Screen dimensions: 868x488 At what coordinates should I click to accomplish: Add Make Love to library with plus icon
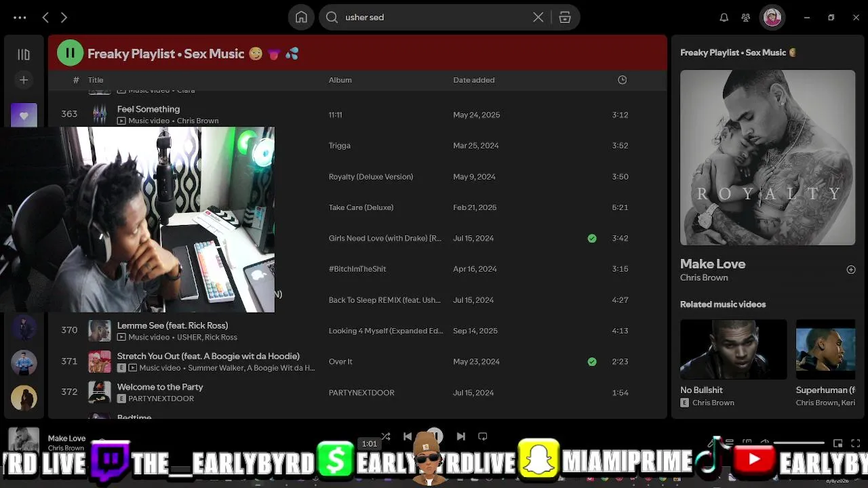click(x=851, y=270)
